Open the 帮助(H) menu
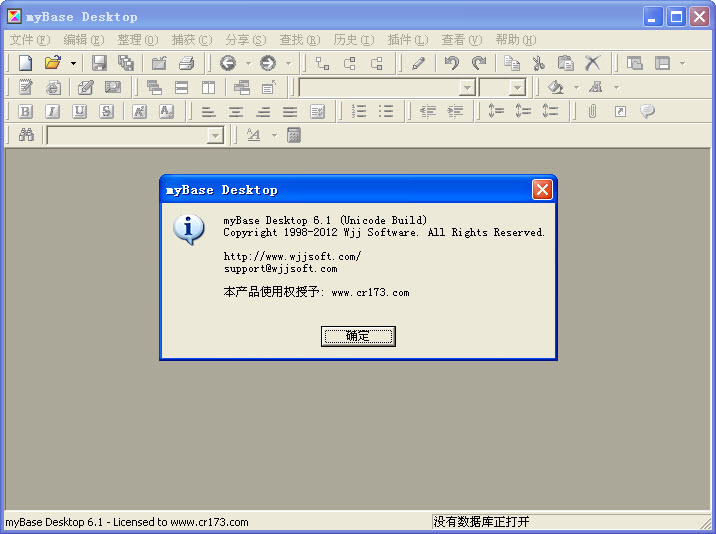This screenshot has height=534, width=716. click(516, 40)
